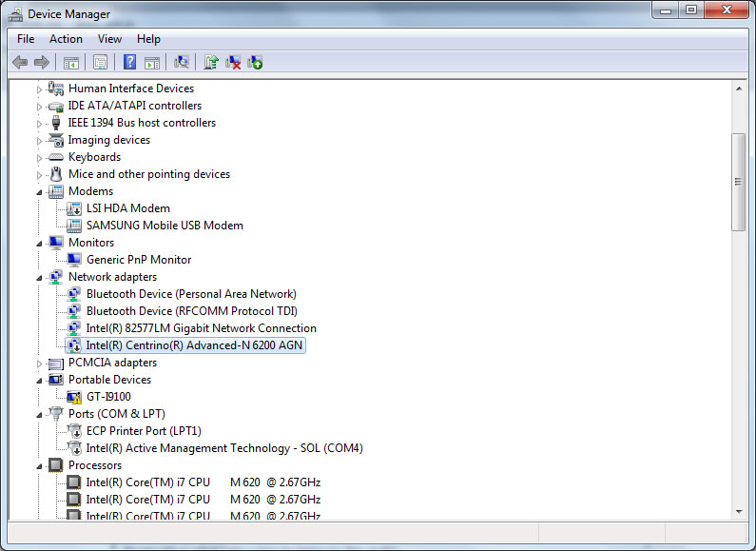Click the Modems category icon
Image resolution: width=756 pixels, height=551 pixels.
coord(56,191)
